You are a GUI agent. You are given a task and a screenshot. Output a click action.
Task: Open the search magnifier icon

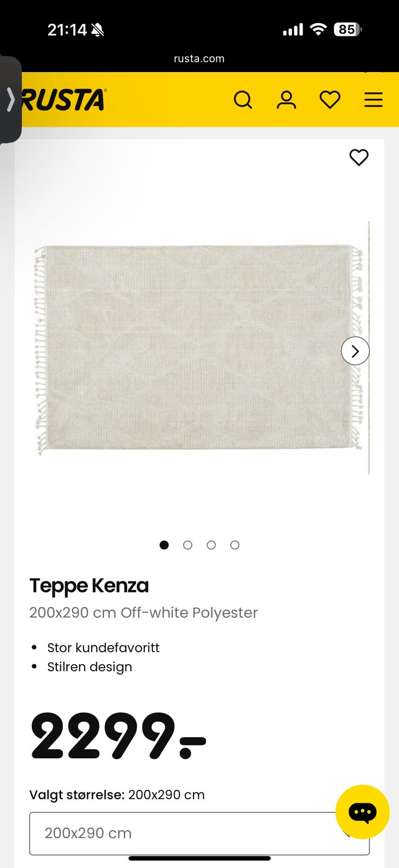point(243,100)
